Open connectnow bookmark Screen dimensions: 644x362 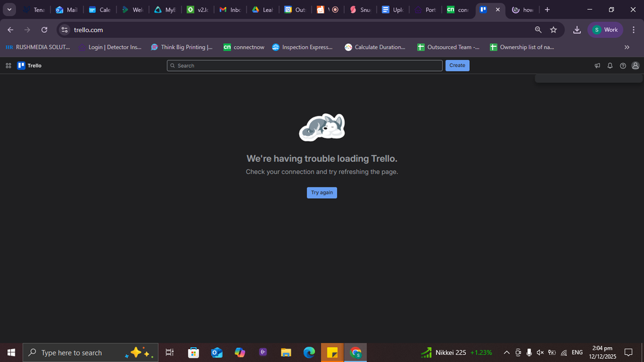click(x=244, y=47)
